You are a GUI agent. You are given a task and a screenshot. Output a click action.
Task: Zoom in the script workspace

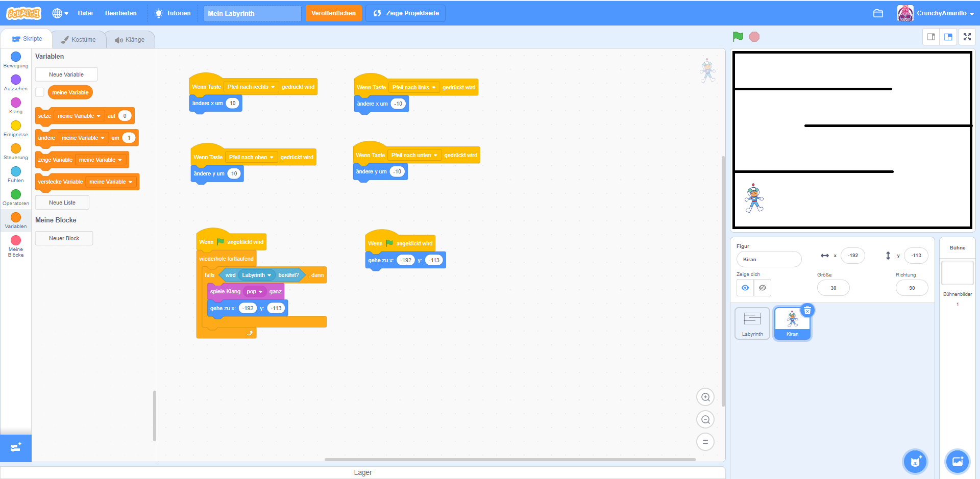pos(705,397)
